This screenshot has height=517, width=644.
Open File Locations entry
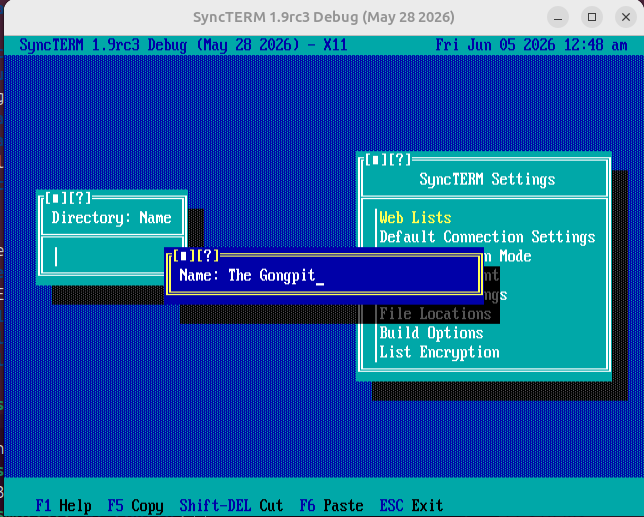point(435,314)
